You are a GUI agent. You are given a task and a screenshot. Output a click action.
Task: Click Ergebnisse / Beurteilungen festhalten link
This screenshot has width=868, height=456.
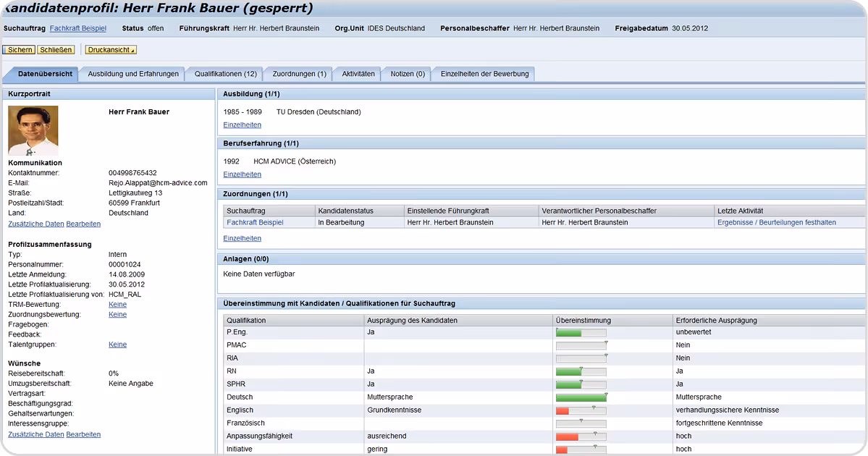777,222
